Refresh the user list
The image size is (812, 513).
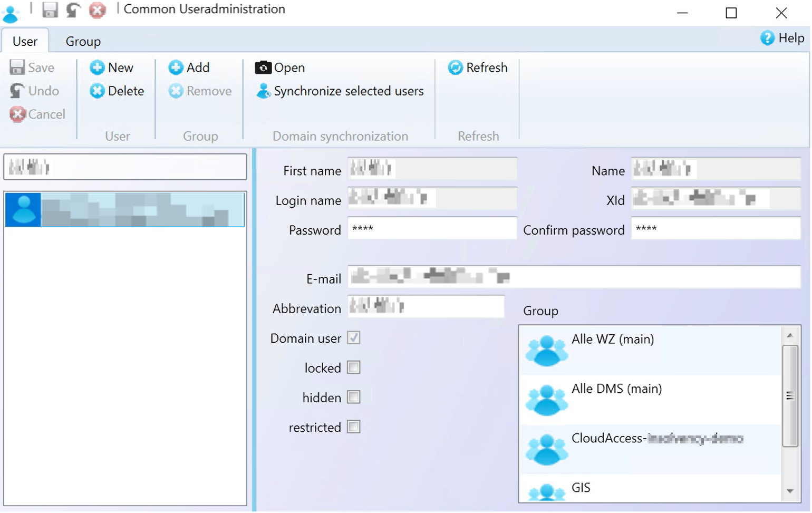(478, 67)
